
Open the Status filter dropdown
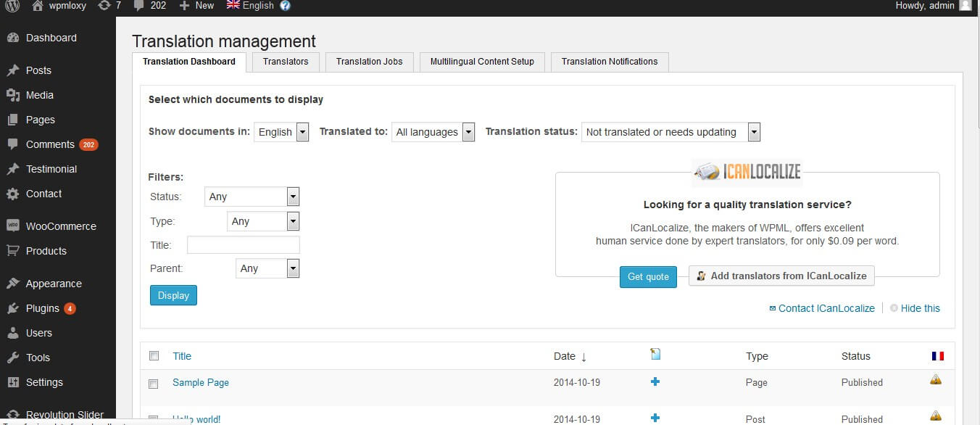tap(252, 197)
